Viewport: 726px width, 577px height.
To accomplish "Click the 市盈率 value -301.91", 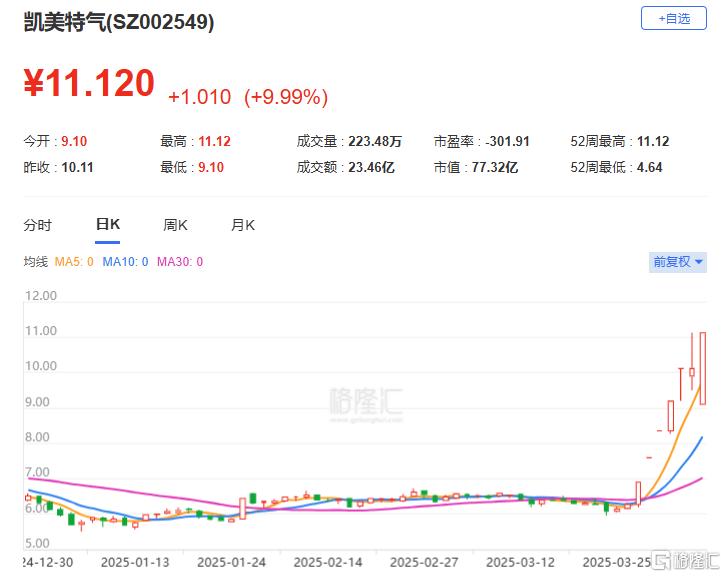I will (507, 141).
